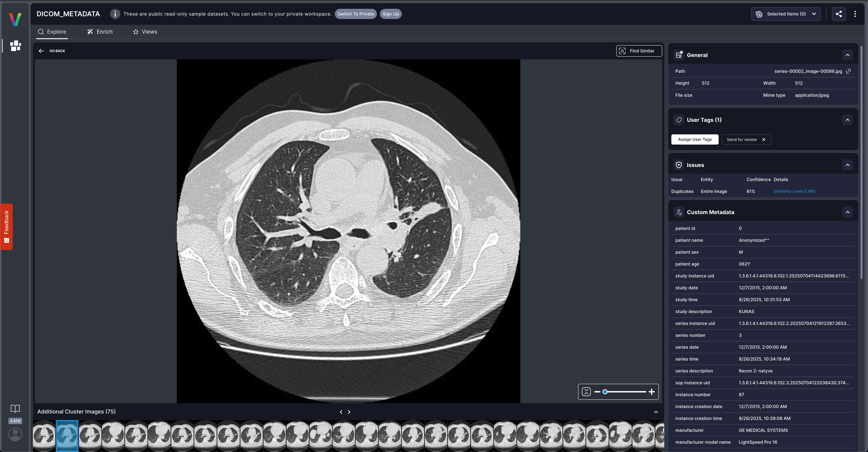Collapse the General section
This screenshot has height=452, width=868.
848,55
